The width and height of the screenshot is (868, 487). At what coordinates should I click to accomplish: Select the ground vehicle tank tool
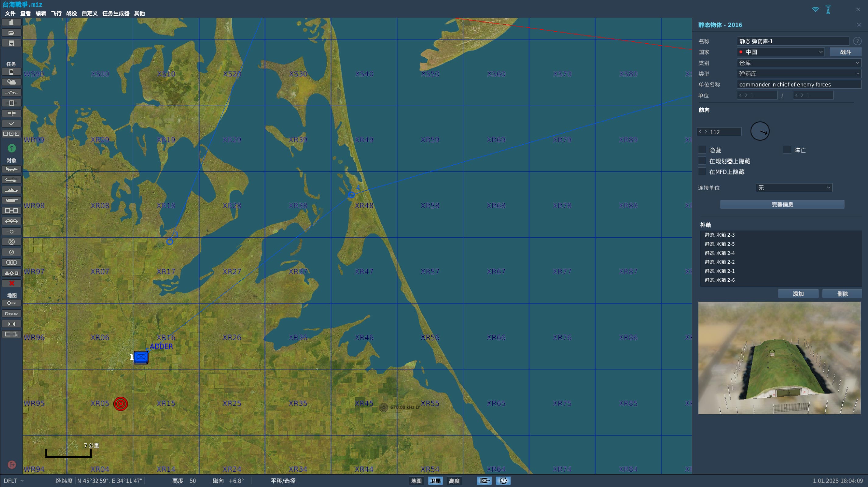pyautogui.click(x=11, y=200)
